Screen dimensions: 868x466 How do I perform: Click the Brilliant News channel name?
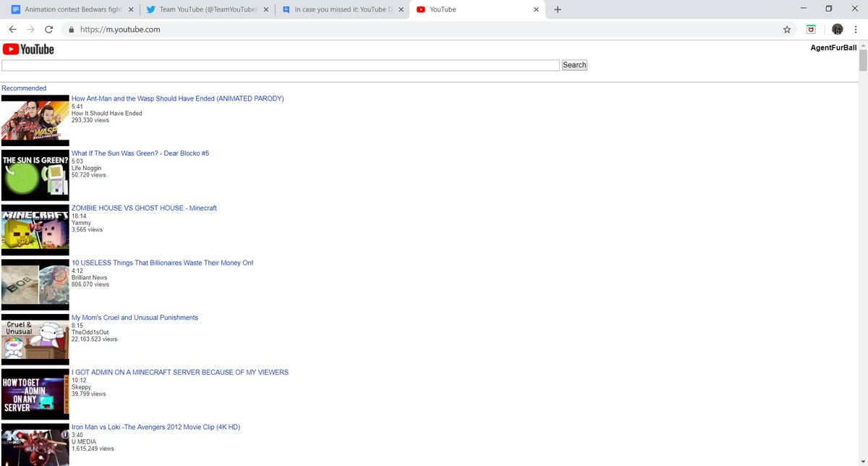tap(90, 278)
